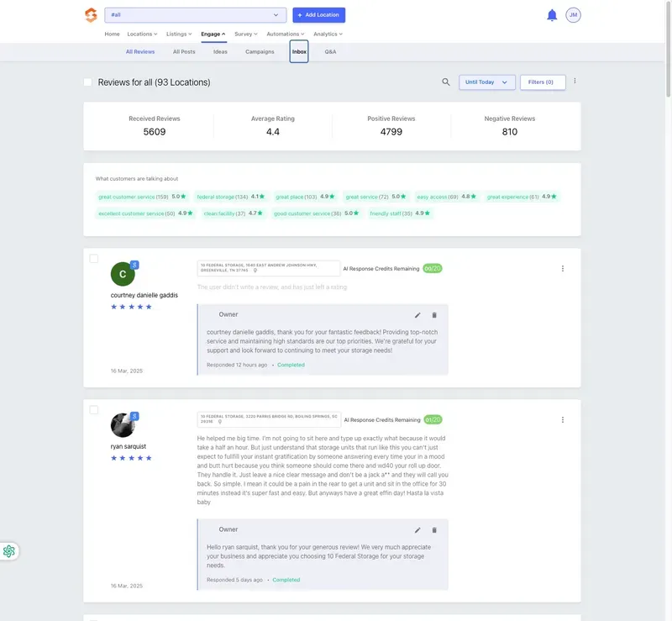Delete owner reply to courtney danielle gaddis
The width and height of the screenshot is (672, 621).
[434, 315]
